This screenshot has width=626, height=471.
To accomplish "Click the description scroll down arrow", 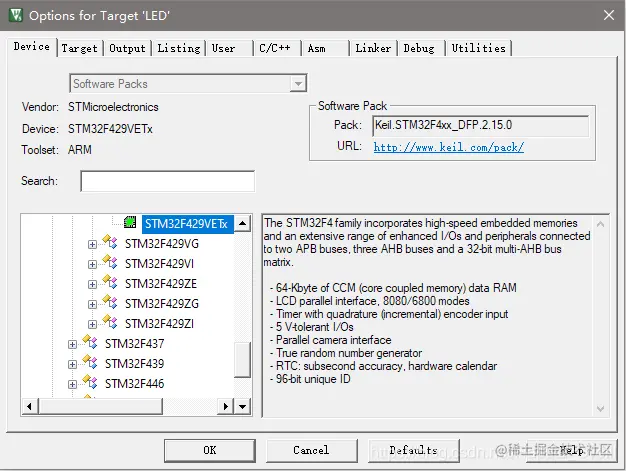I will 600,408.
